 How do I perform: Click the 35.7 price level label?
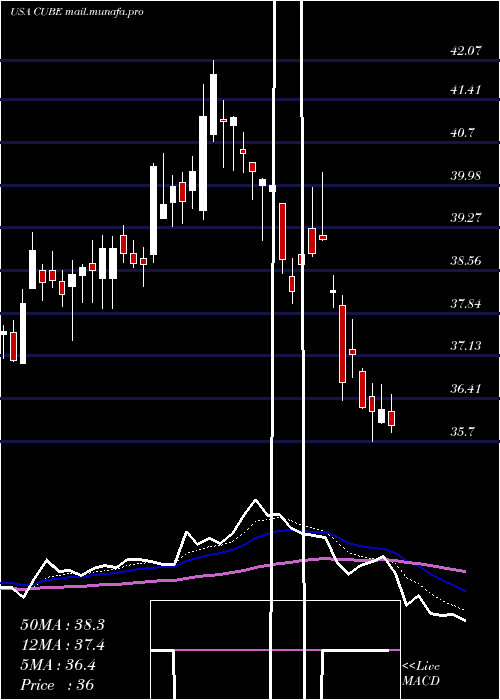[462, 432]
